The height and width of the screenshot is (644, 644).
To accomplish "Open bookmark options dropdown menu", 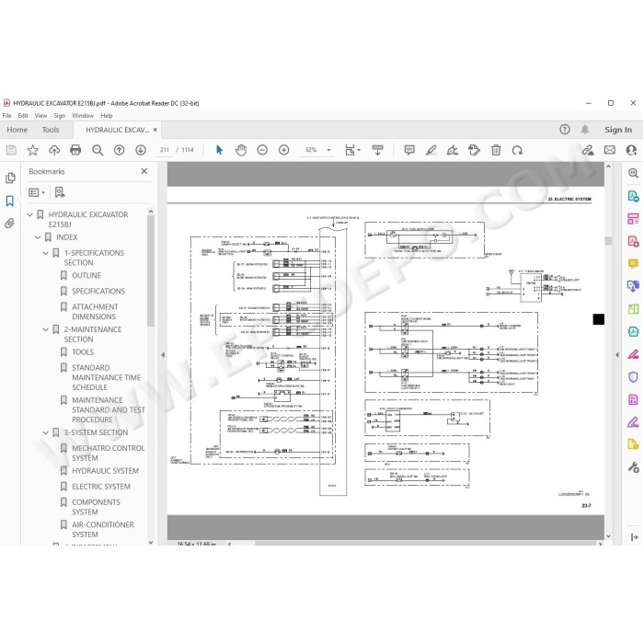I will (x=37, y=192).
